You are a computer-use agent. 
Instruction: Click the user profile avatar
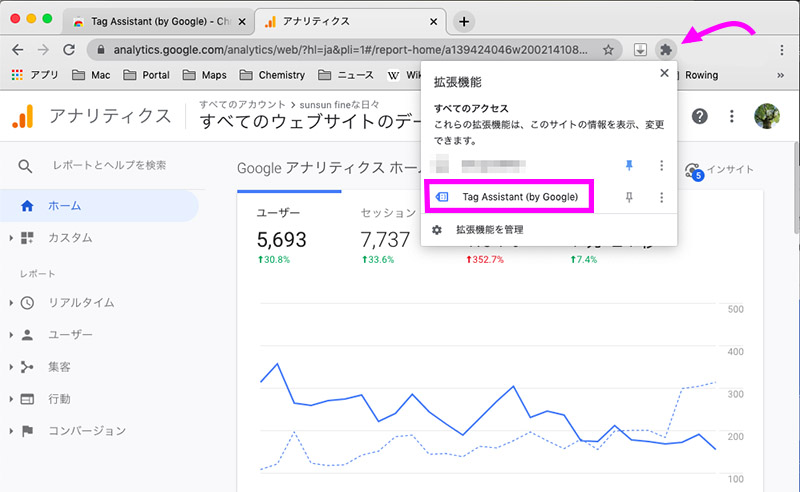pos(767,116)
